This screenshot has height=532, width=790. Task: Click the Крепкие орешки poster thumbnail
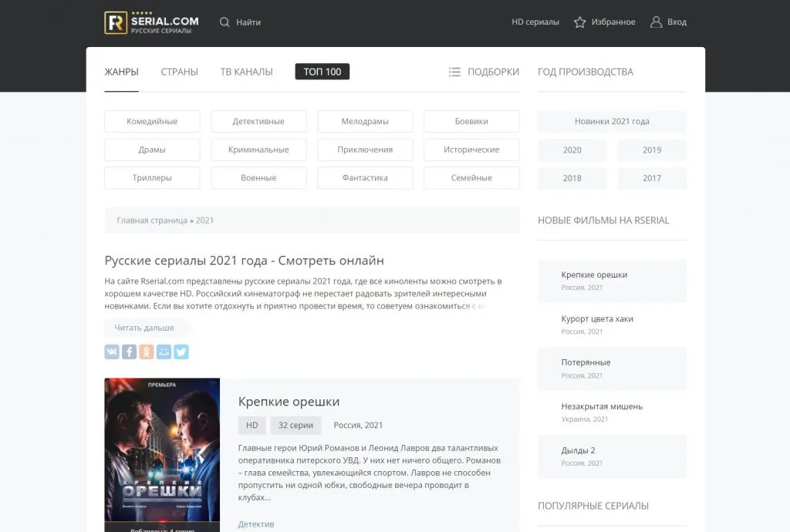point(162,451)
